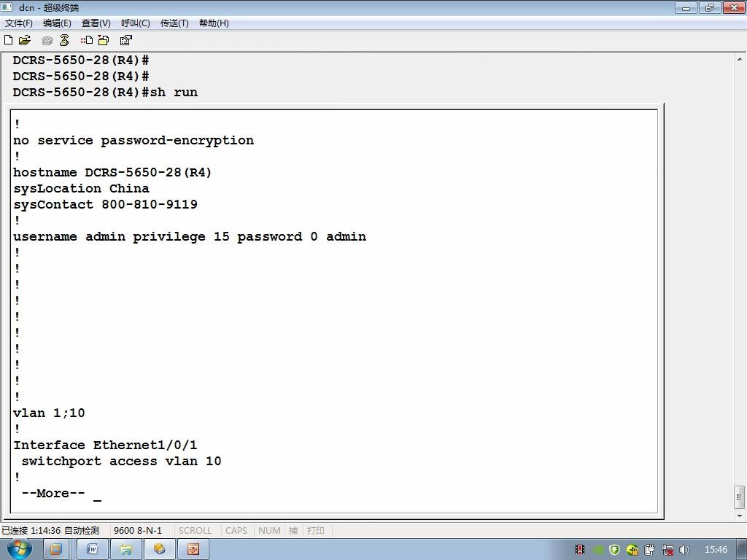Click the green shield security tray icon

click(x=614, y=550)
